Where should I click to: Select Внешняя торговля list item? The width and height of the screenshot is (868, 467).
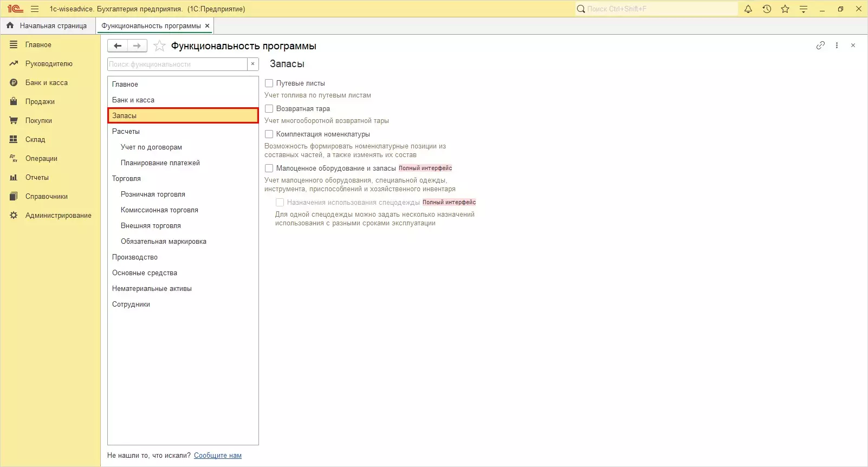[183, 226]
